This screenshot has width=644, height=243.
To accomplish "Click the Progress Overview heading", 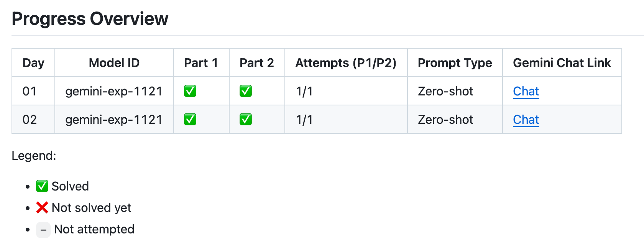I will (90, 19).
